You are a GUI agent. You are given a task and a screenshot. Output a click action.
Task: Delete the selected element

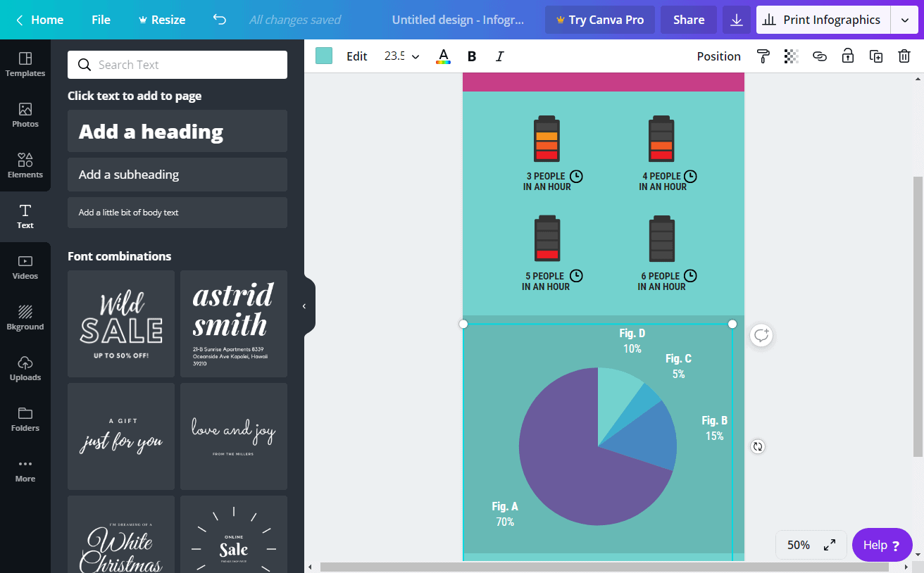pyautogui.click(x=904, y=56)
